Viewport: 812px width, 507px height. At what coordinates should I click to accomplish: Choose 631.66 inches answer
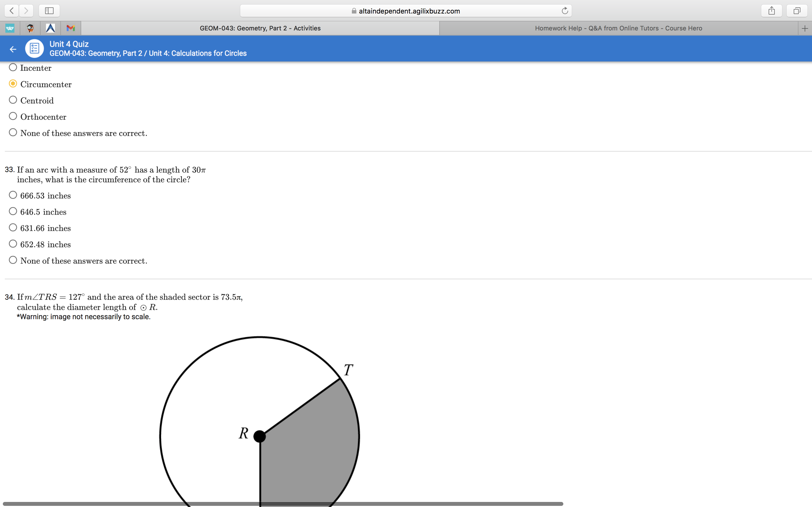(13, 228)
